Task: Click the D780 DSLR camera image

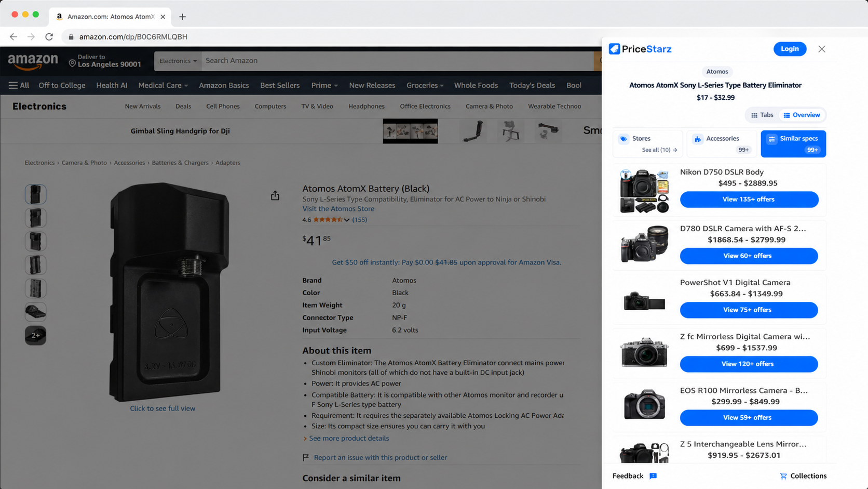Action: coord(644,243)
